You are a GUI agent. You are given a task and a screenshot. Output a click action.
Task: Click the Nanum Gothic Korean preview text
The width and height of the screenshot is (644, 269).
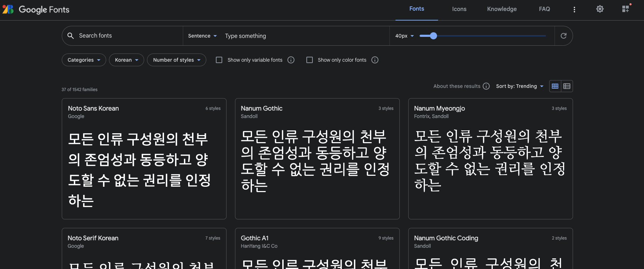click(315, 161)
